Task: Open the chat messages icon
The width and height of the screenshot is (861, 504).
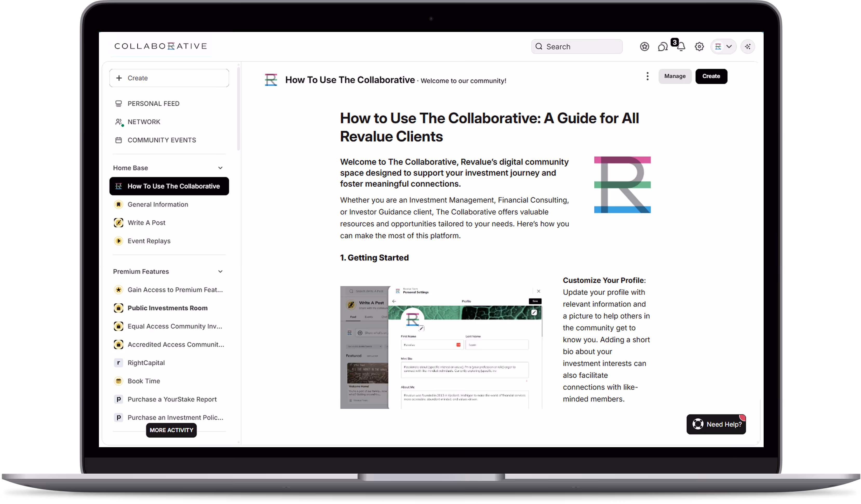Action: [x=662, y=47]
